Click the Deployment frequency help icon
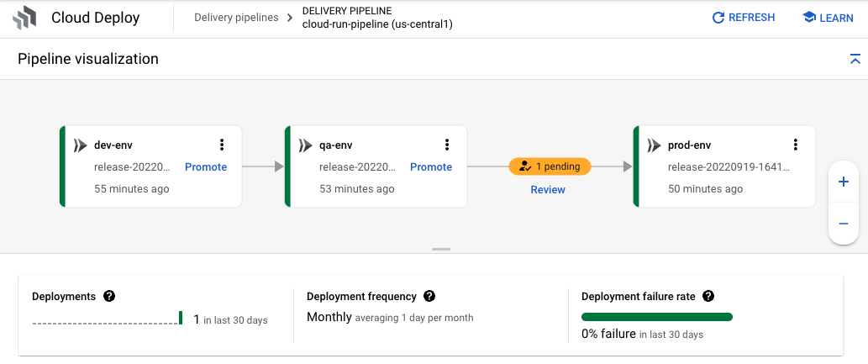Viewport: 868px width, 364px height. coord(429,296)
